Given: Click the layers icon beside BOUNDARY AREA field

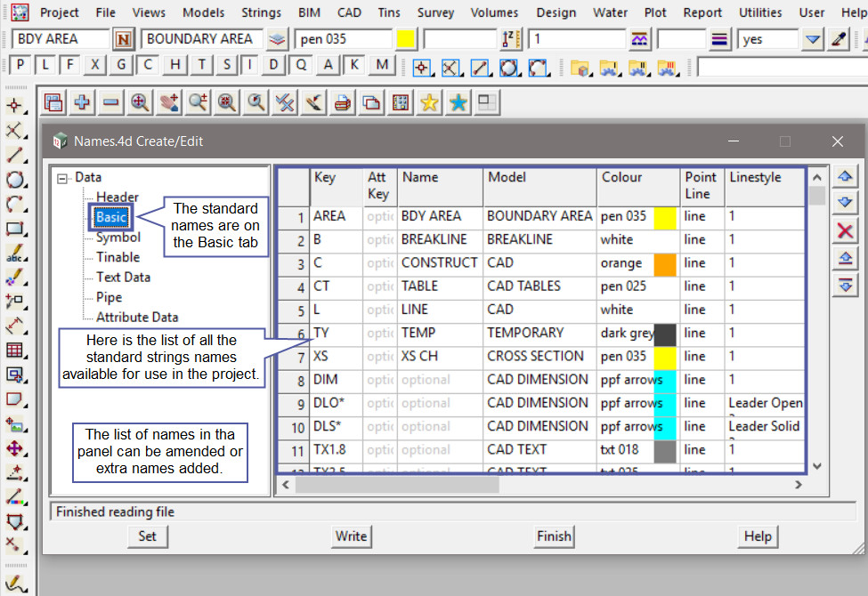Looking at the screenshot, I should (278, 39).
